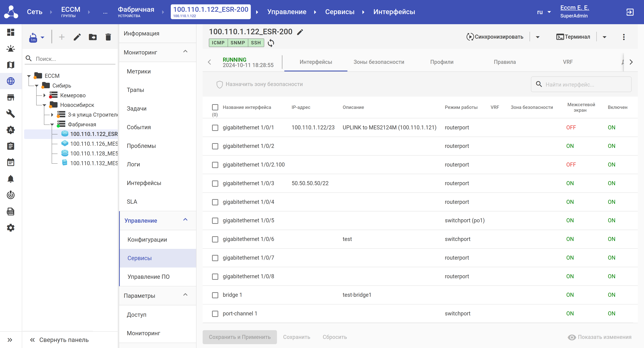Check the gigabitethernet 1/0/1 checkbox

coord(215,128)
